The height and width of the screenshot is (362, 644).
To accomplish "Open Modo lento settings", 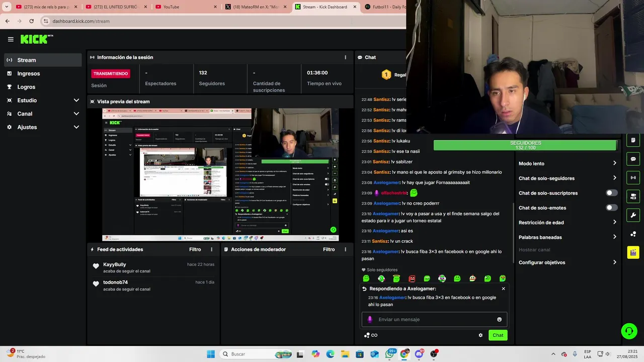I will point(568,163).
